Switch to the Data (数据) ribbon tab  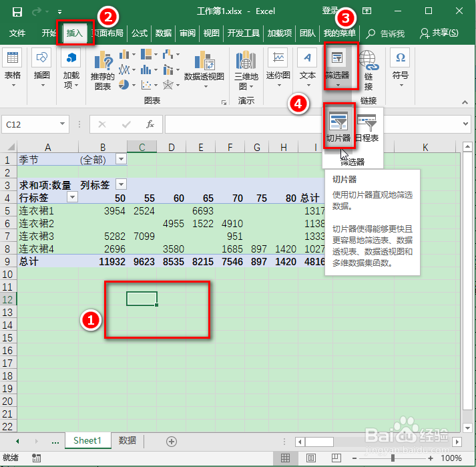pos(164,33)
